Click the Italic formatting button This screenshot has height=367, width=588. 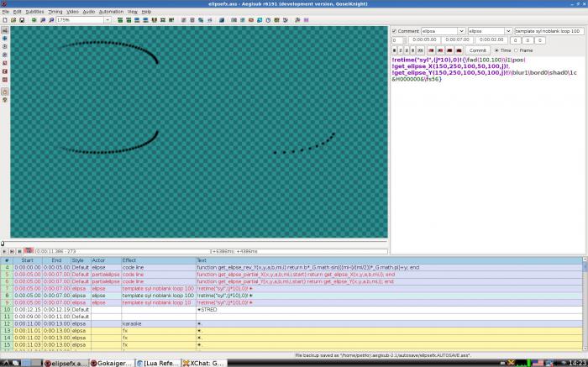401,50
